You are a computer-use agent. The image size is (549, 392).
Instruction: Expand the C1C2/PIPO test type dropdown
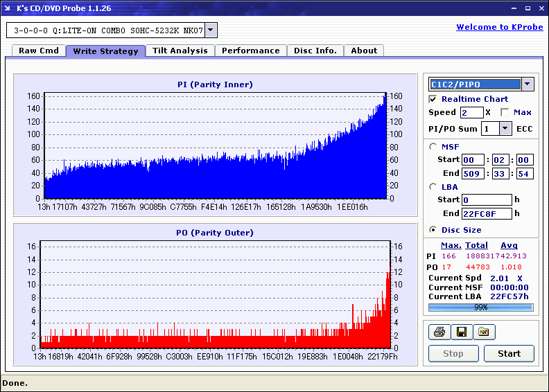(x=528, y=84)
